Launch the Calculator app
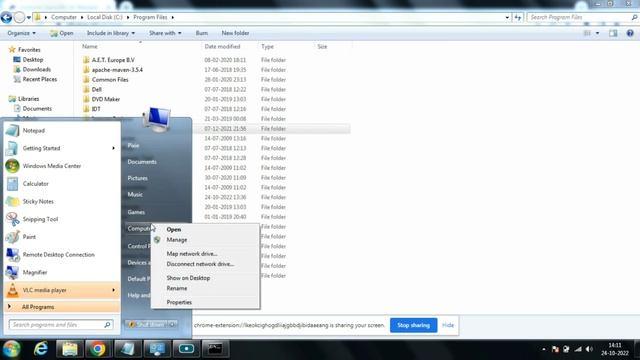Screen dimensions: 640x360 coord(61,184)
